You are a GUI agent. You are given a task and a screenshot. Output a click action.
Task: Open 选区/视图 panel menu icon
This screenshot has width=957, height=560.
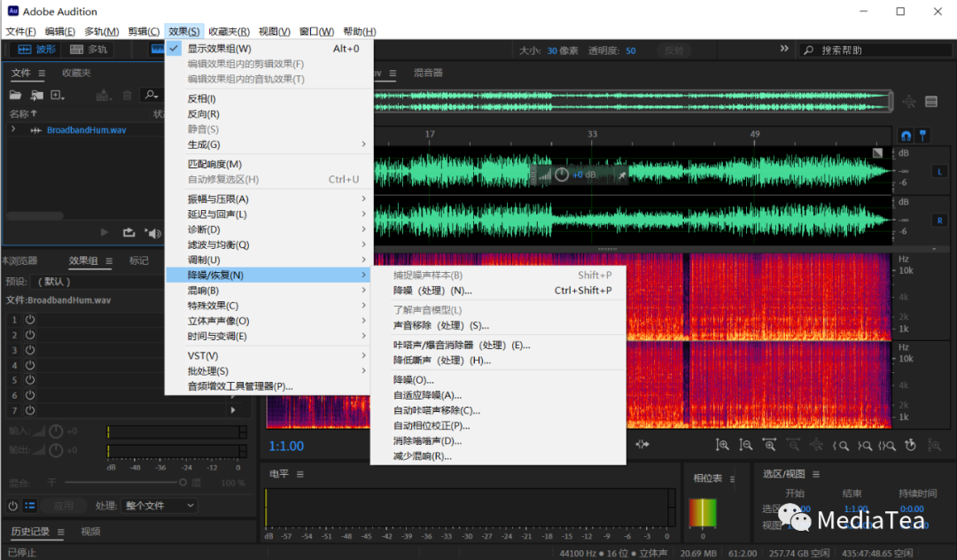(x=816, y=474)
